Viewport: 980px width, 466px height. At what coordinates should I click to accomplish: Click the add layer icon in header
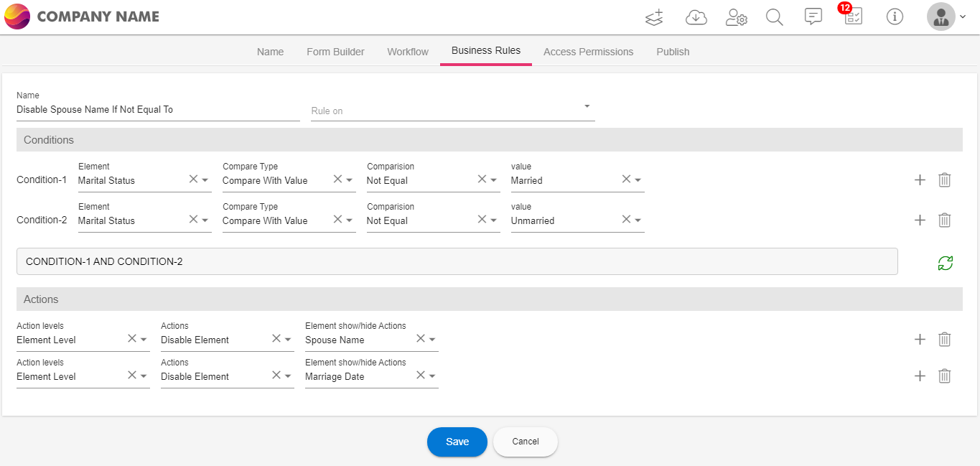tap(654, 17)
